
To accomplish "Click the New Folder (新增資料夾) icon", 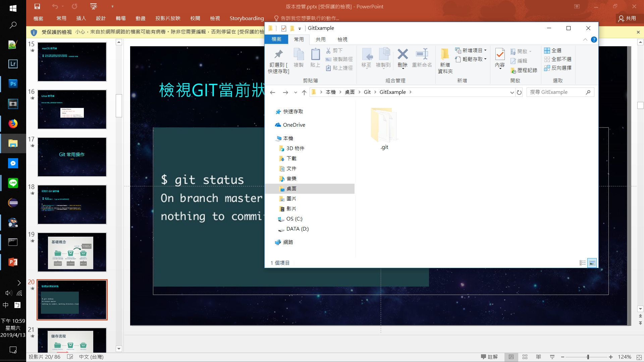I will [445, 55].
